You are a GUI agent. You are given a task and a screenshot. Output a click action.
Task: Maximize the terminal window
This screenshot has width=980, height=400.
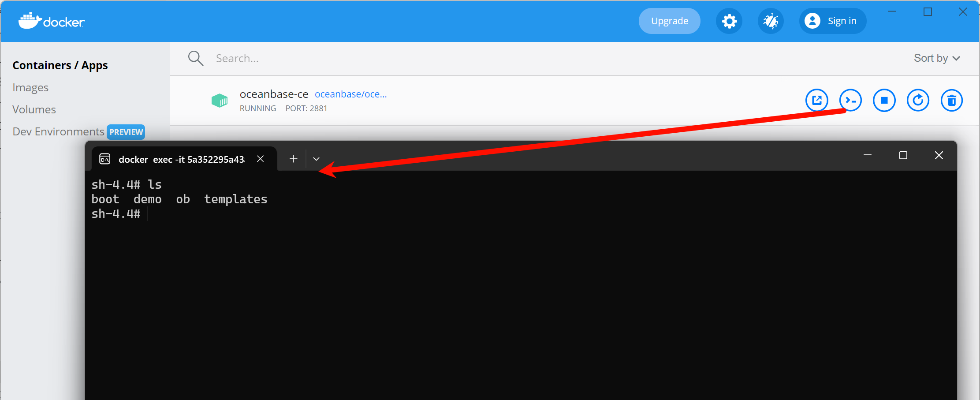pos(903,155)
